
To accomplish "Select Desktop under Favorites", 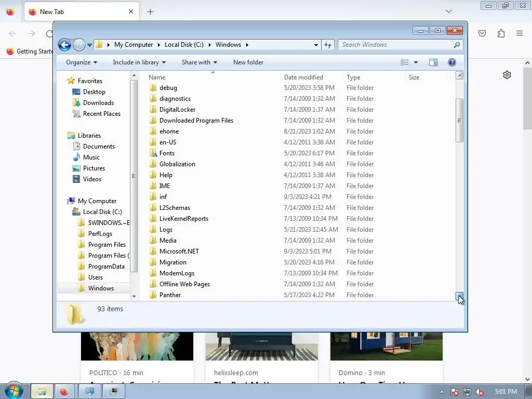I will point(94,92).
